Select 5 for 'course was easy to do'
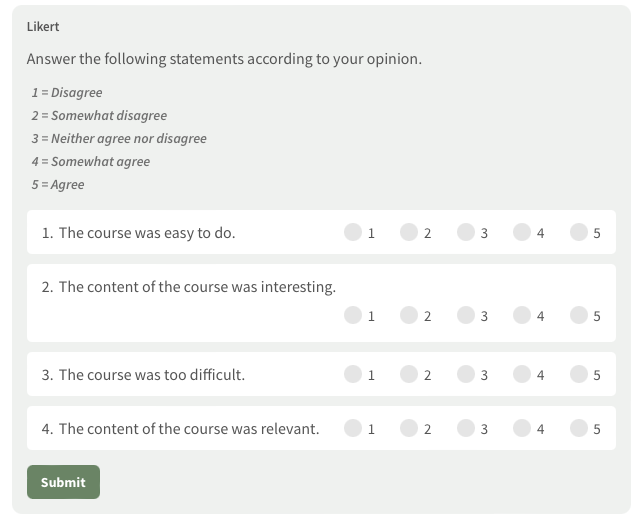 (579, 232)
